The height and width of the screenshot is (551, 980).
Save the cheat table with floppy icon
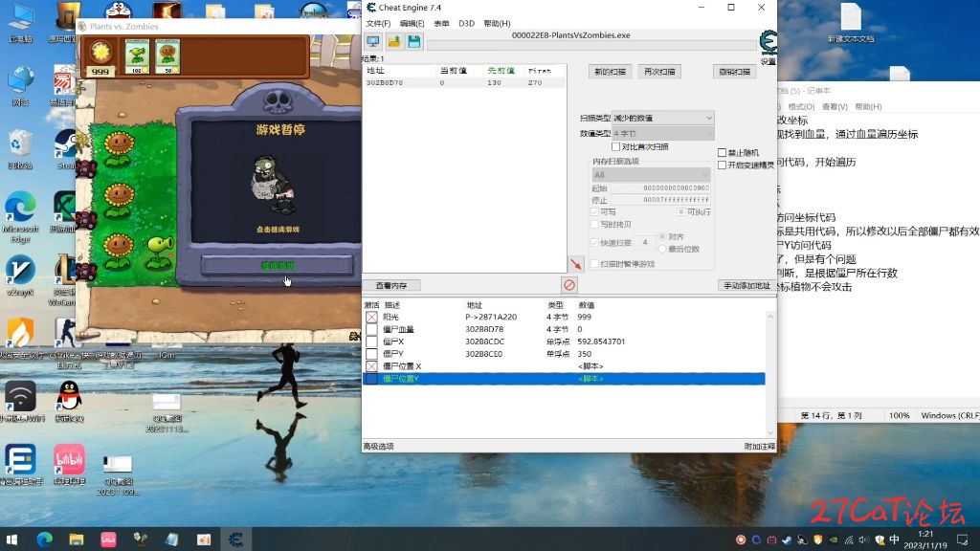point(413,42)
